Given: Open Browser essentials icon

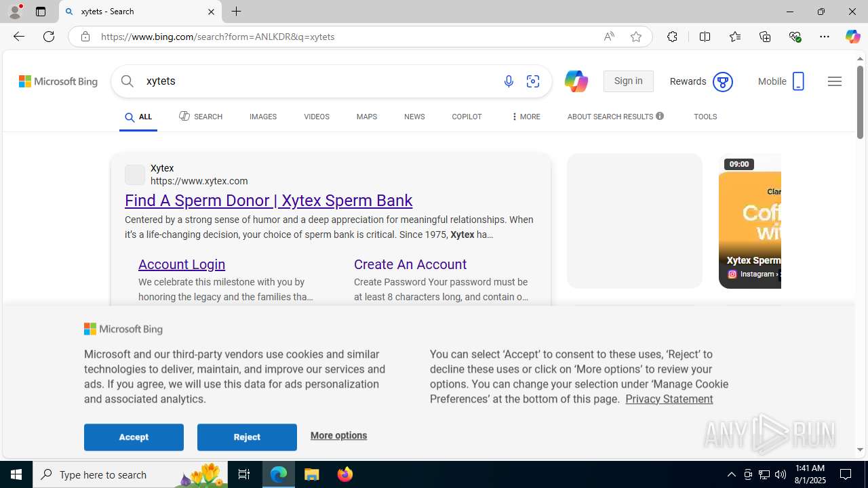Looking at the screenshot, I should [x=795, y=37].
